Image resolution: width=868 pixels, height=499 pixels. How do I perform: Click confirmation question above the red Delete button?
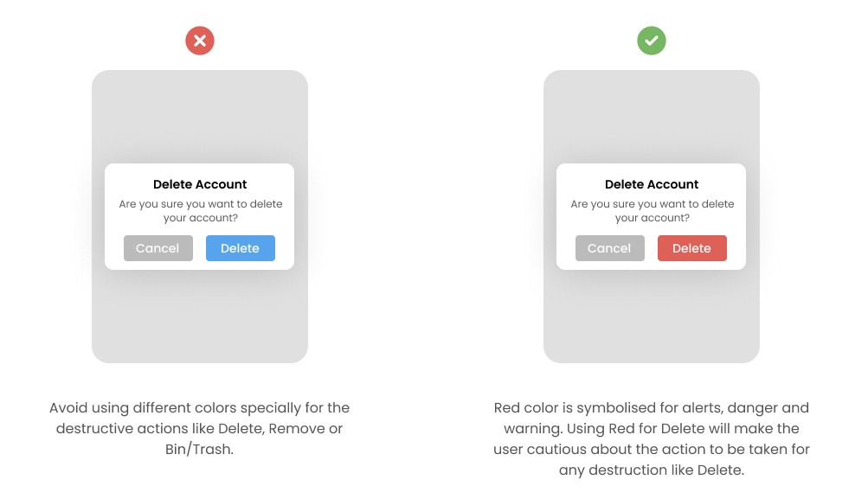click(x=653, y=211)
